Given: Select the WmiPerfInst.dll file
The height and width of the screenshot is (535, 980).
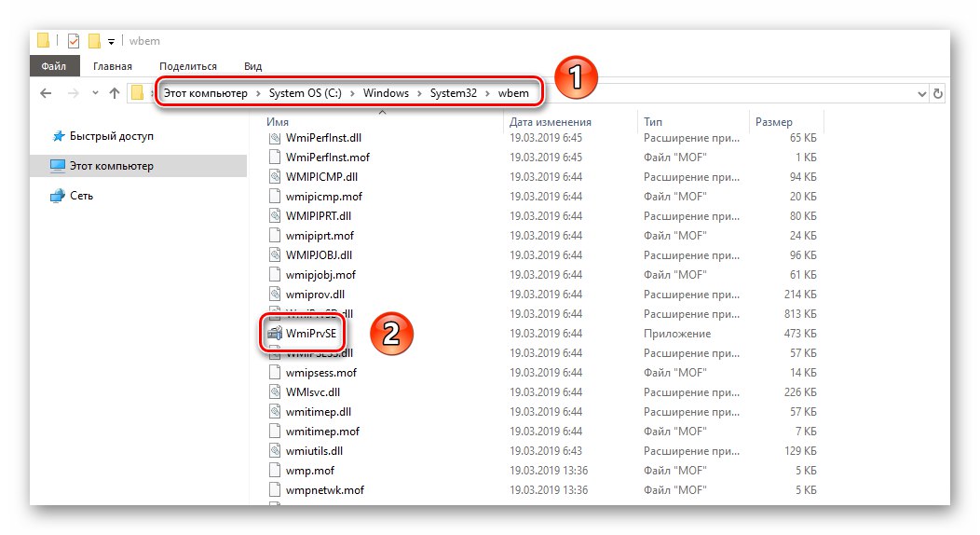Looking at the screenshot, I should coord(324,138).
